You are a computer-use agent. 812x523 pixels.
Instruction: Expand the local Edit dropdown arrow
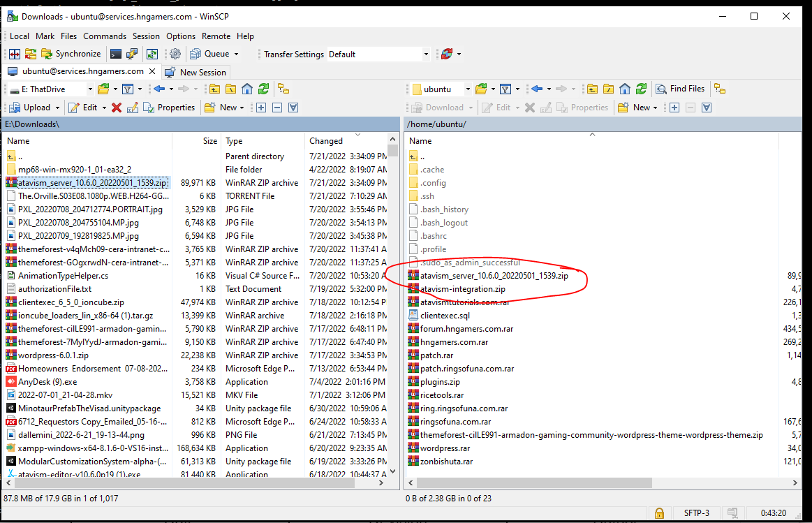[x=104, y=108]
